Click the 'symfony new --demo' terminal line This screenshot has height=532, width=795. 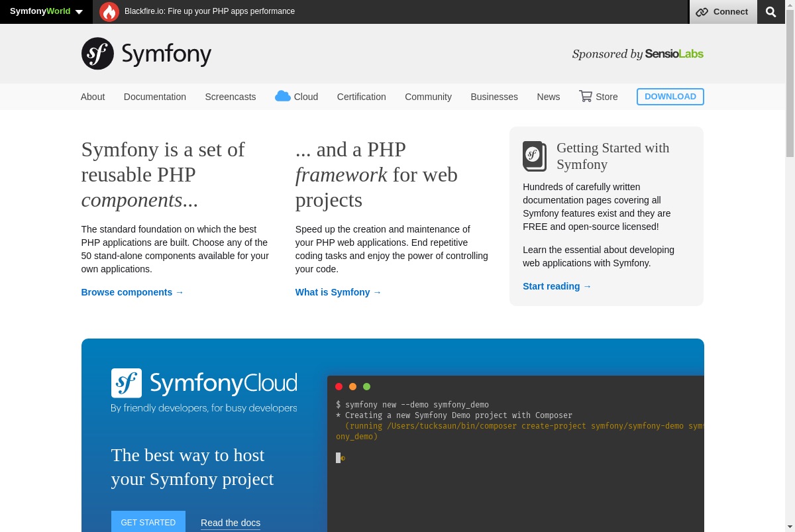[x=412, y=405]
